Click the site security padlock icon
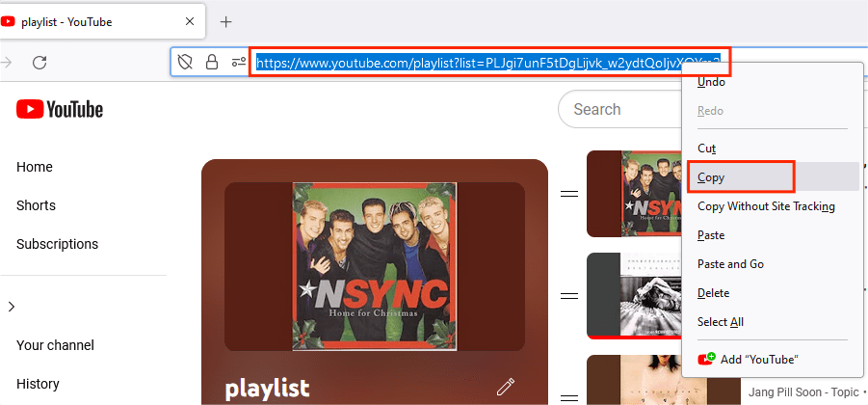This screenshot has width=868, height=405. point(212,63)
